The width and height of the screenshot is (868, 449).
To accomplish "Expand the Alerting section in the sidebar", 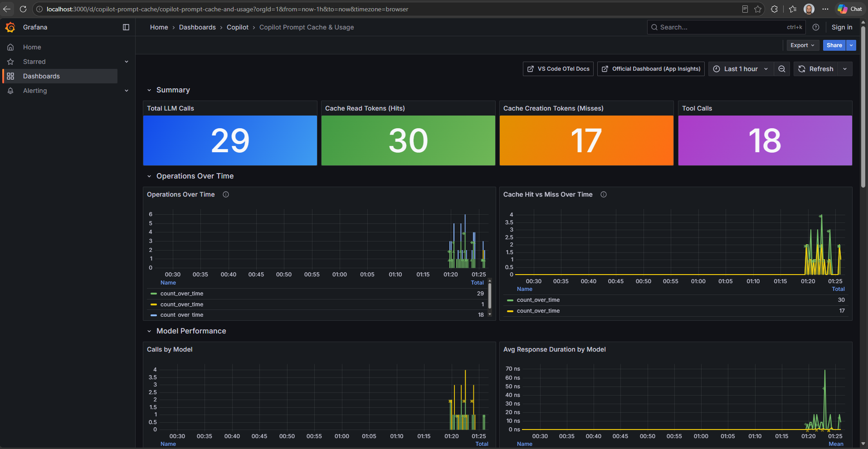I will [x=127, y=91].
